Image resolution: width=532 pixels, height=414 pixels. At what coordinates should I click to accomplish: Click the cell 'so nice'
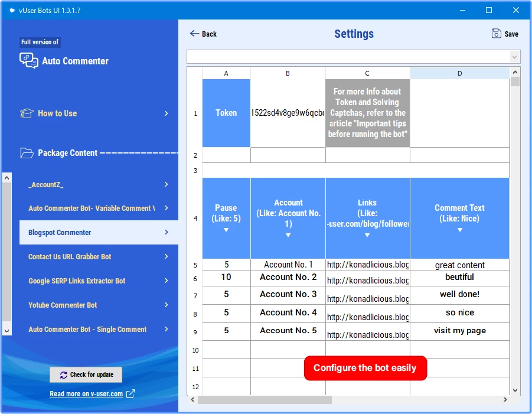[460, 313]
